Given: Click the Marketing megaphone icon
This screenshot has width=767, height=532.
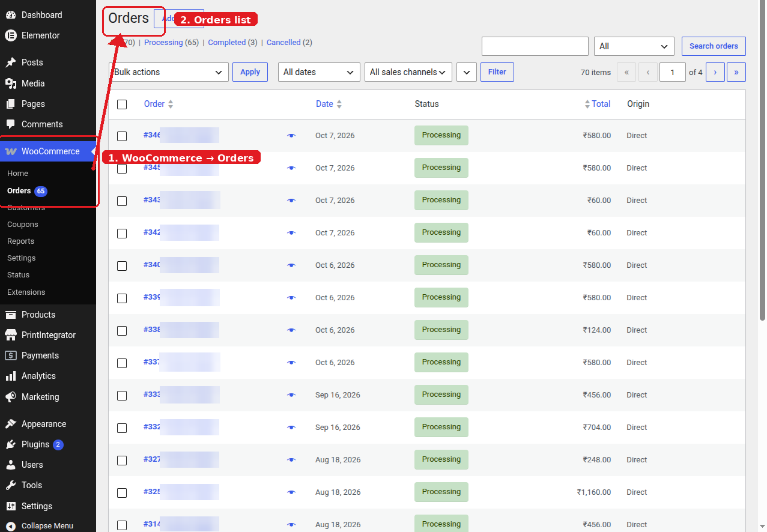Looking at the screenshot, I should click(11, 397).
